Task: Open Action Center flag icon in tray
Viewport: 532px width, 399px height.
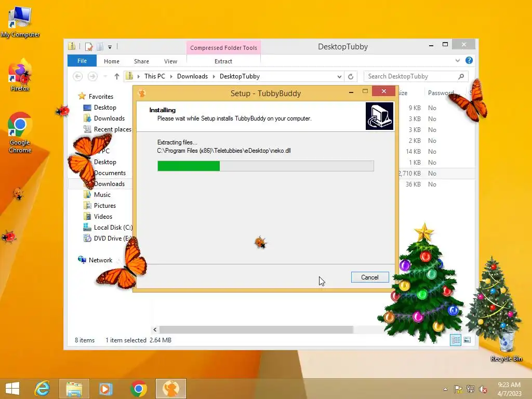Action: point(458,389)
